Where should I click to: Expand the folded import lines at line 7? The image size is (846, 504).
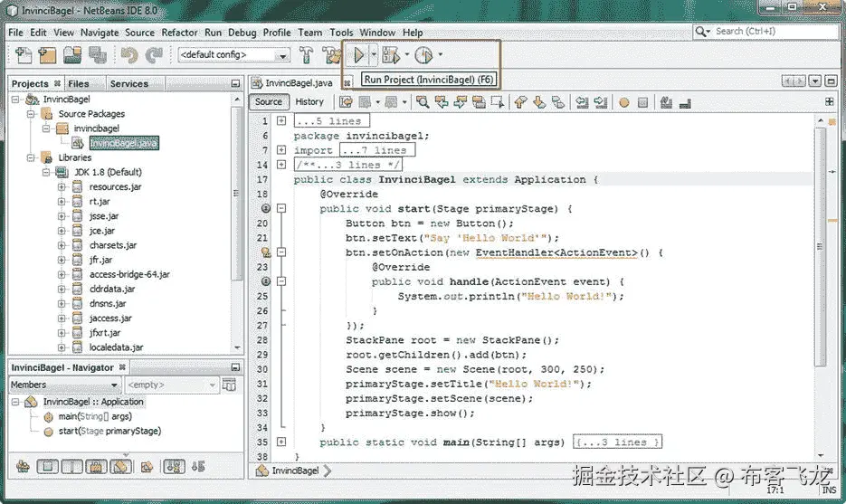click(281, 150)
